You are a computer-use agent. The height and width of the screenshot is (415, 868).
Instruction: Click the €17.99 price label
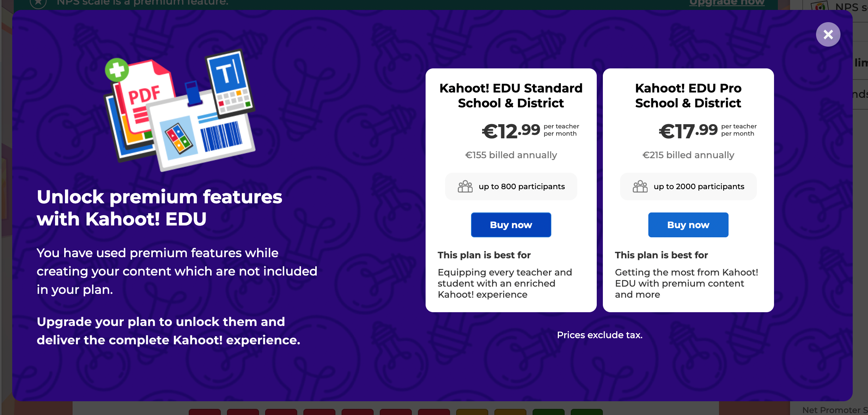pyautogui.click(x=688, y=131)
